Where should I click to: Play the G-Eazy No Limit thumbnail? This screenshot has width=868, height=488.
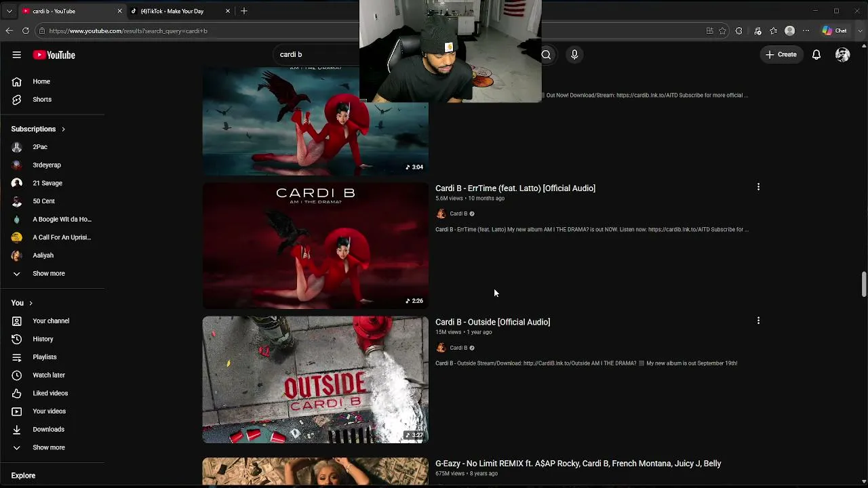pyautogui.click(x=315, y=472)
